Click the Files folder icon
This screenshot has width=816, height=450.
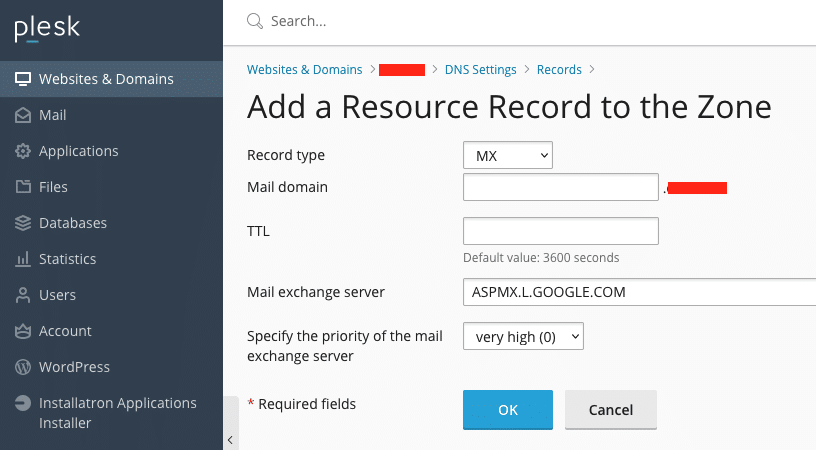click(23, 187)
